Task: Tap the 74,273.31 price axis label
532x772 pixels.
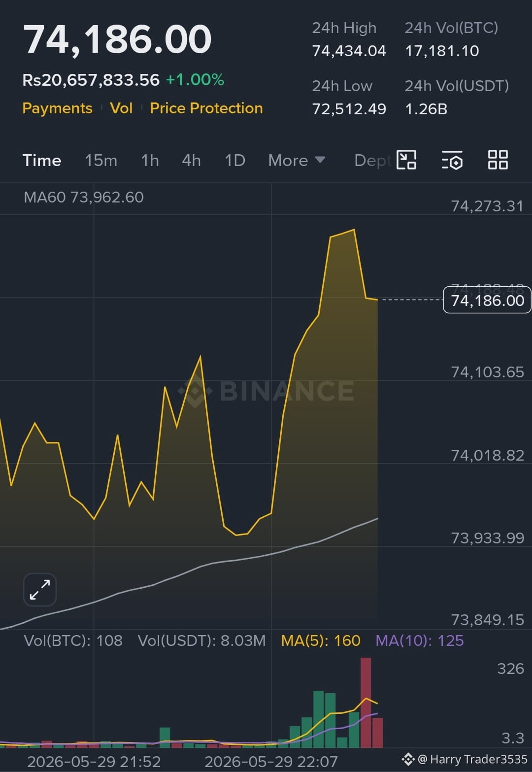Action: pyautogui.click(x=488, y=206)
